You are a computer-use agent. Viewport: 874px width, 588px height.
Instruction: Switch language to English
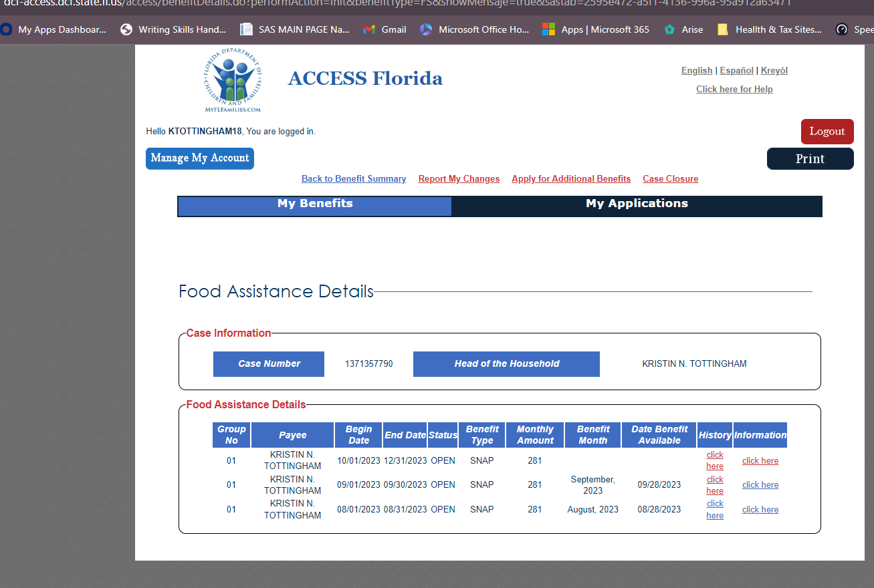(x=697, y=71)
